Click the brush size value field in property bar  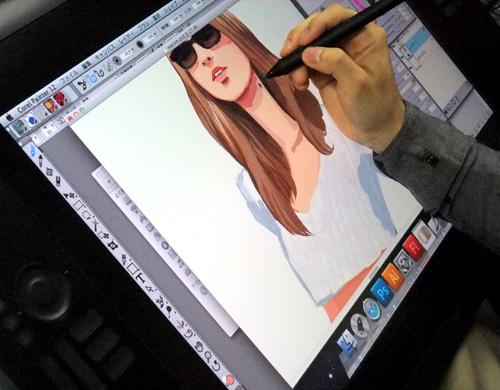click(127, 53)
